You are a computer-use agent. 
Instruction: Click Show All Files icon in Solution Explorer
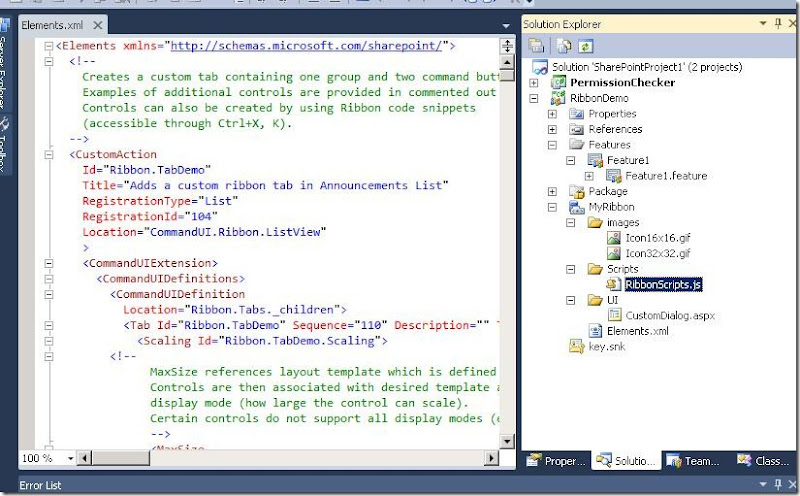point(566,45)
